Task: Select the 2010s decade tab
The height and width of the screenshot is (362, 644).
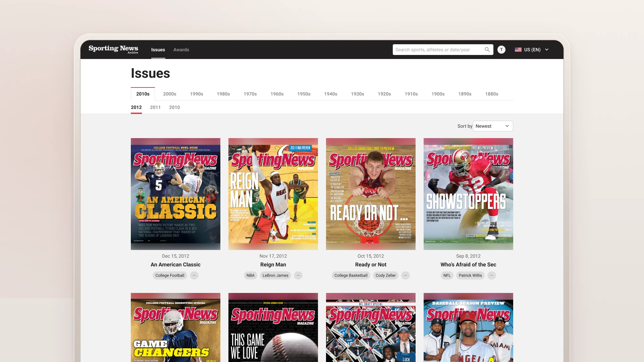Action: tap(143, 94)
